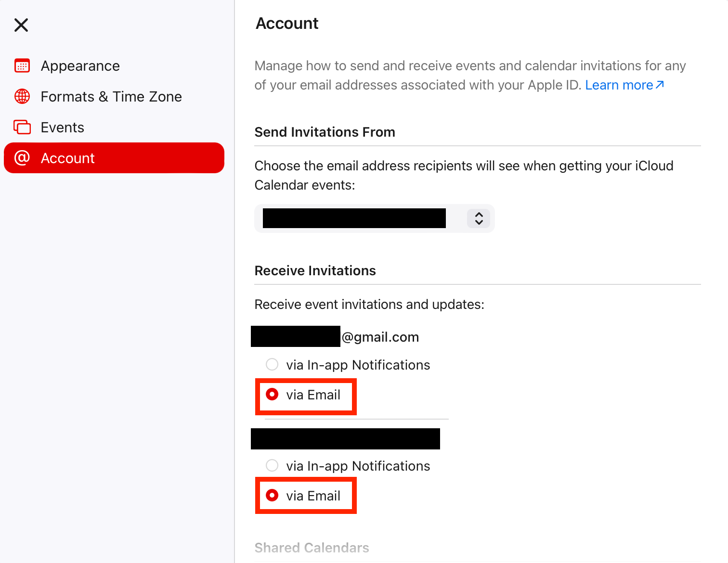This screenshot has width=728, height=563.
Task: Click the Account @ symbol icon
Action: tap(22, 158)
